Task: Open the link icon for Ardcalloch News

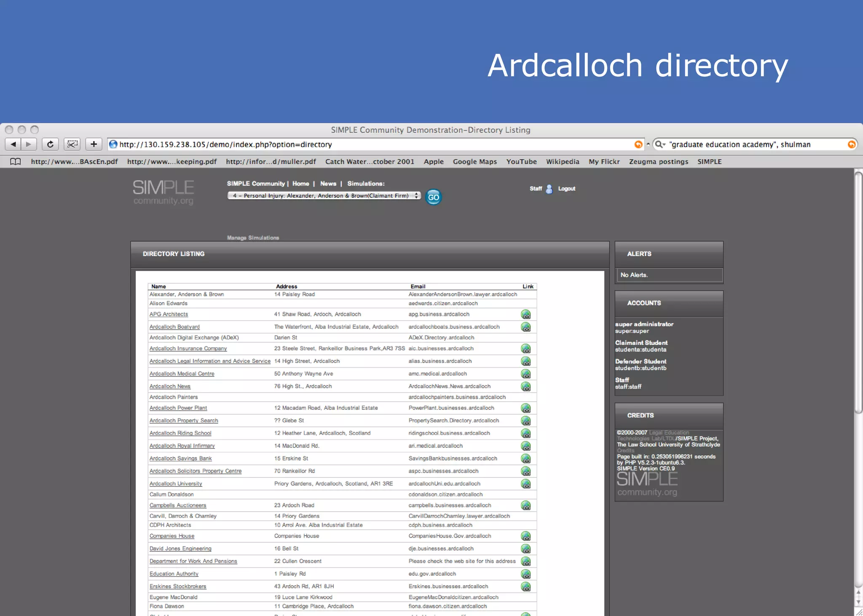Action: [525, 387]
